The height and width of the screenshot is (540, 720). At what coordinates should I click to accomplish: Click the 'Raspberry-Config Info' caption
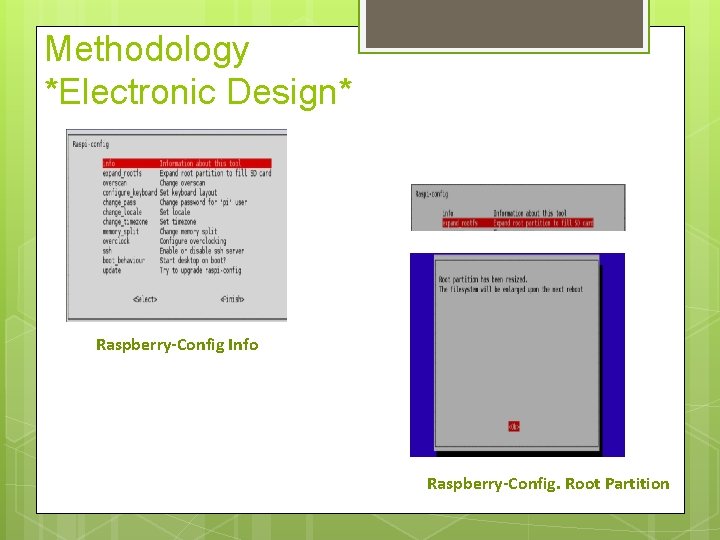(177, 344)
